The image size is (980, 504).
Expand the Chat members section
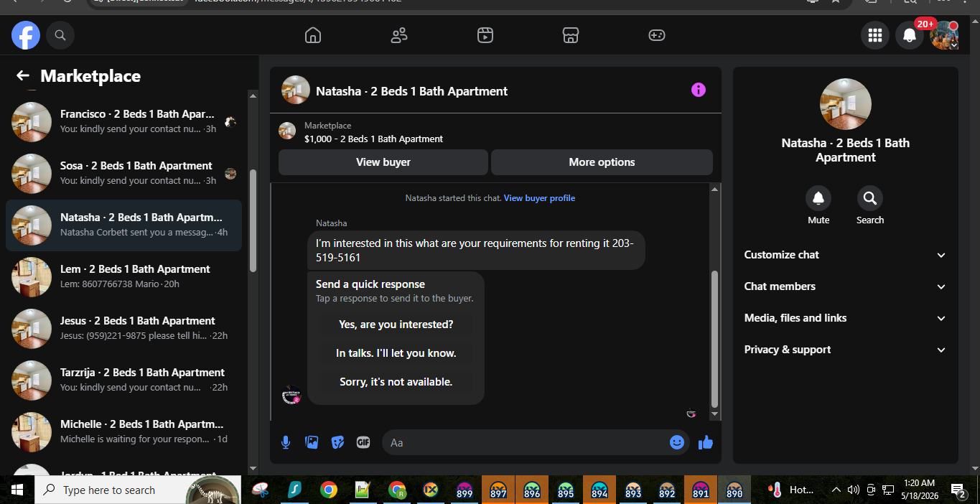(846, 286)
